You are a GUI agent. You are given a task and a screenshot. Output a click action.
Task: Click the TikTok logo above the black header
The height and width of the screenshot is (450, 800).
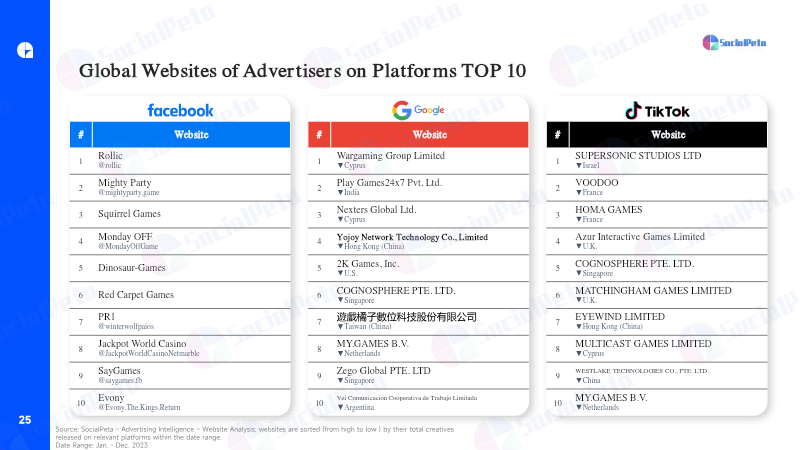tap(657, 111)
